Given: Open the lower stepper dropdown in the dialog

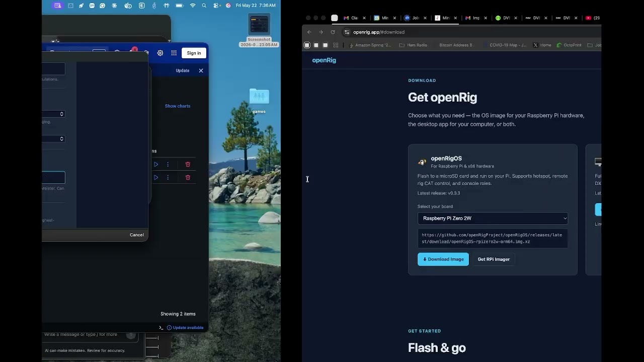Looking at the screenshot, I should (54, 139).
